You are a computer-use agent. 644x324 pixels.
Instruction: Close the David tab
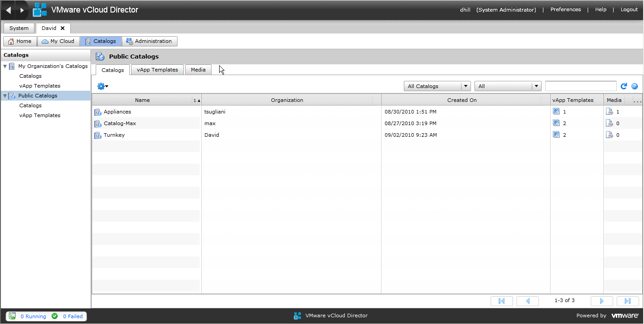63,28
